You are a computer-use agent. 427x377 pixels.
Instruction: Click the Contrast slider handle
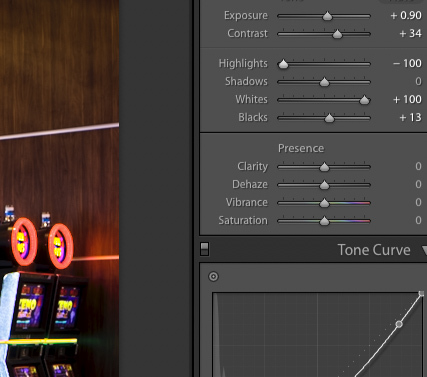(337, 34)
